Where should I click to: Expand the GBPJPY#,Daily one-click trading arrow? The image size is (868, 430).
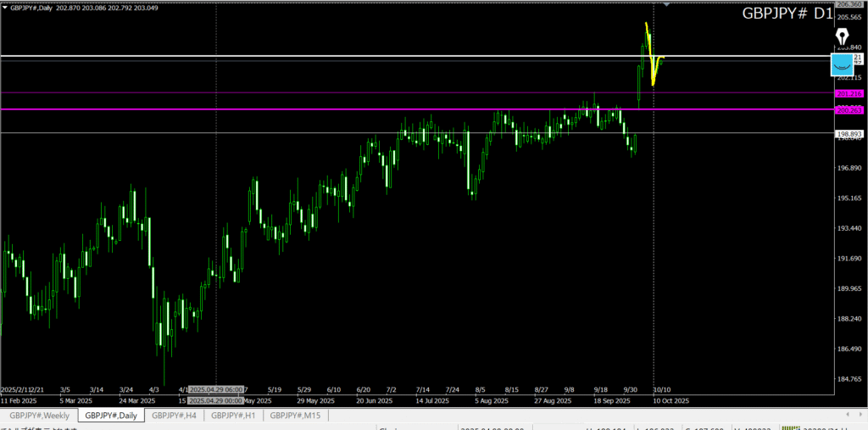(5, 7)
